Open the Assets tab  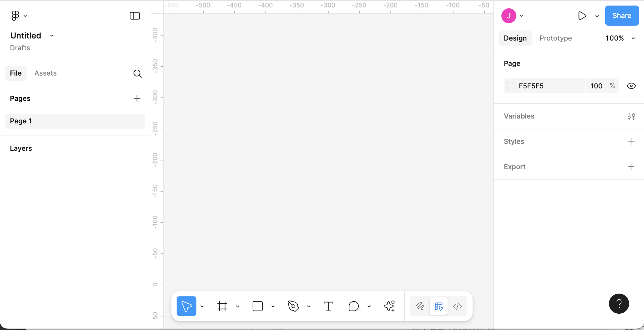(45, 73)
